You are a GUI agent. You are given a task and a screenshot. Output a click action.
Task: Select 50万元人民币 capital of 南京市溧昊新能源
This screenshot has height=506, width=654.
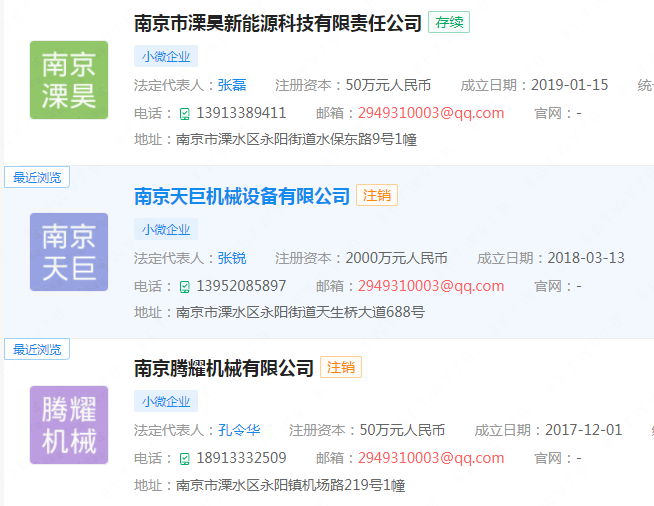point(388,85)
